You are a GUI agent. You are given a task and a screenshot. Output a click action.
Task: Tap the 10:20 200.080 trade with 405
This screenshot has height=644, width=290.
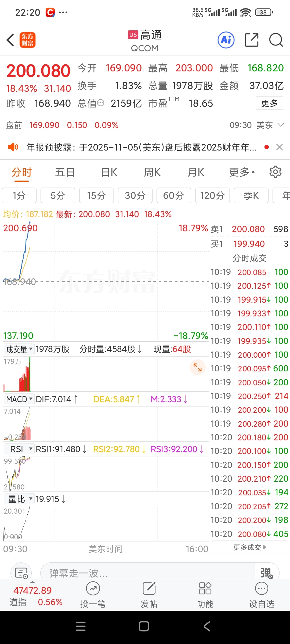pyautogui.click(x=249, y=534)
